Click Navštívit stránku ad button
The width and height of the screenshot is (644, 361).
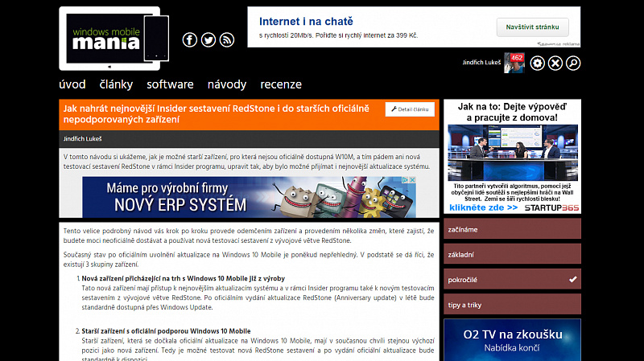[x=532, y=27]
